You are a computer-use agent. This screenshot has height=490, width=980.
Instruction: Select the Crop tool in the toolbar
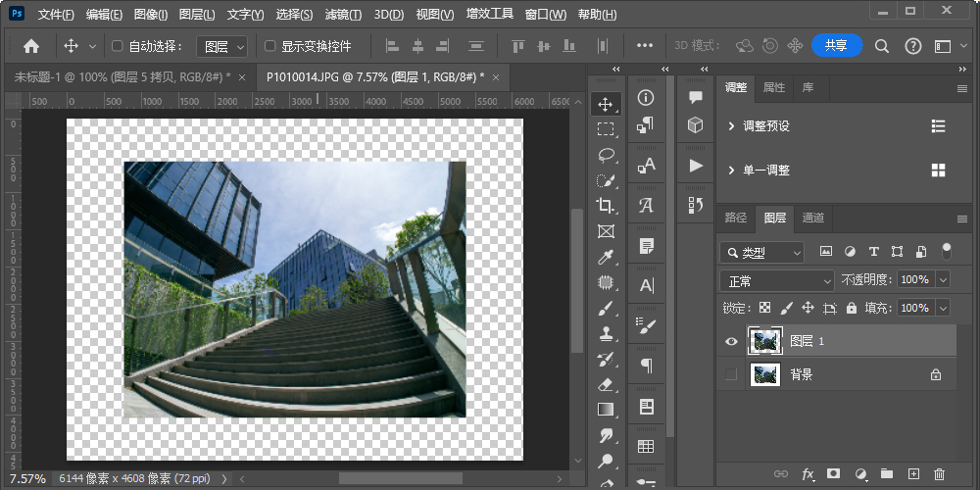[x=606, y=206]
